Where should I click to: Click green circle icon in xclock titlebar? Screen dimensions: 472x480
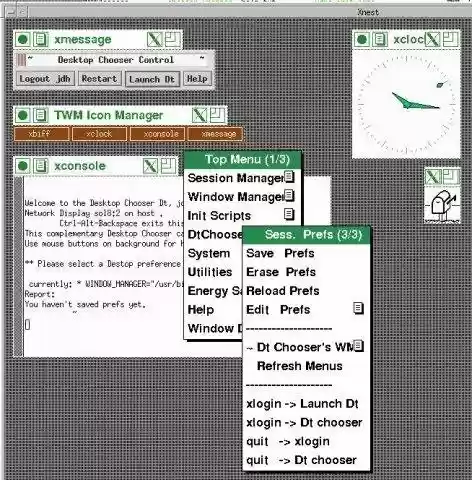(362, 40)
